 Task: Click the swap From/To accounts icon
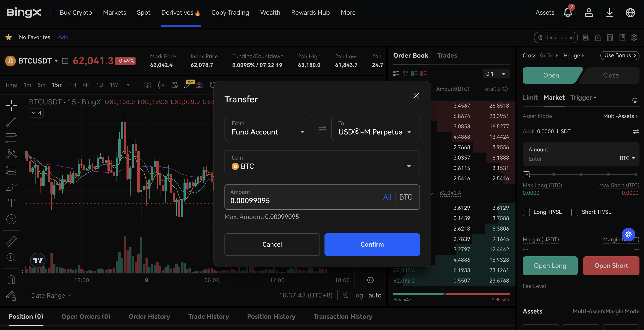pos(322,128)
